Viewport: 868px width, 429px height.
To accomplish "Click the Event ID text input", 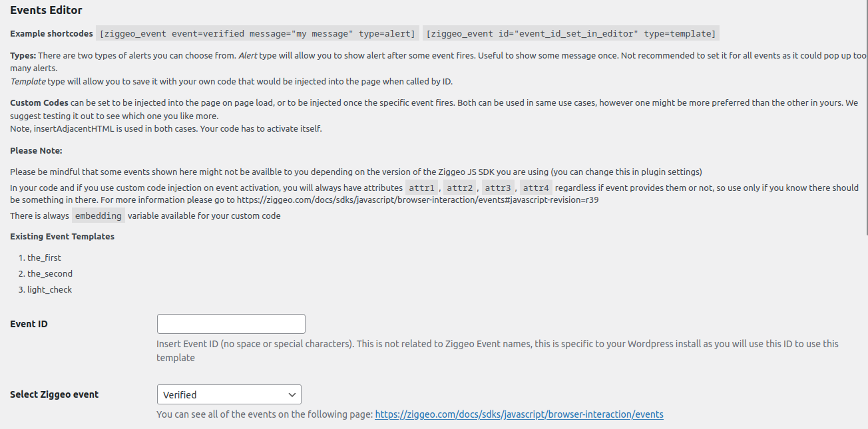I will pos(231,324).
